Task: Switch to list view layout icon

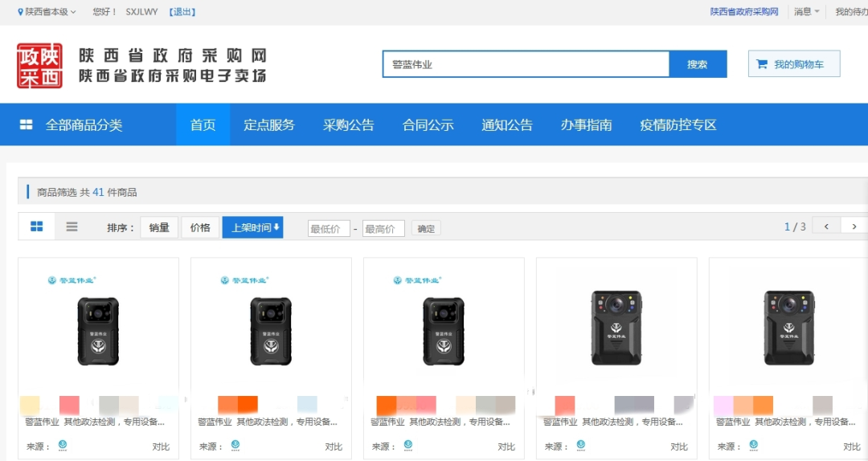Action: tap(72, 226)
